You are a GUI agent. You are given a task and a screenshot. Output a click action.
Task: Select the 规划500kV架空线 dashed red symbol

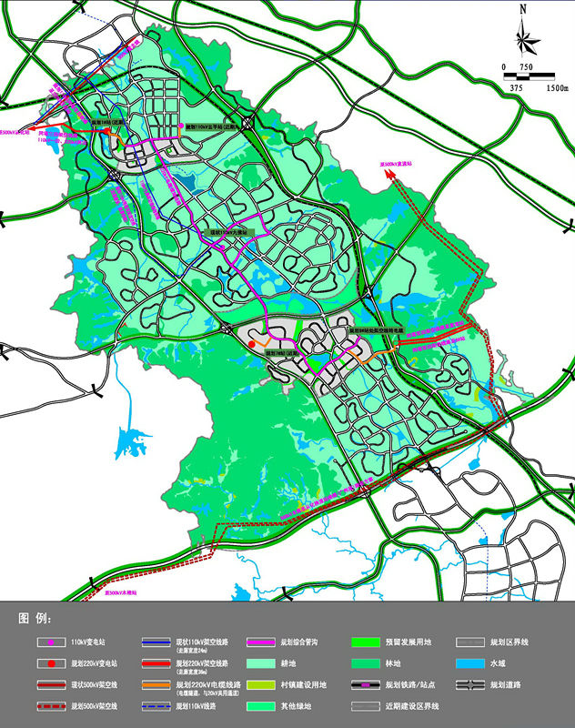[x=52, y=706]
